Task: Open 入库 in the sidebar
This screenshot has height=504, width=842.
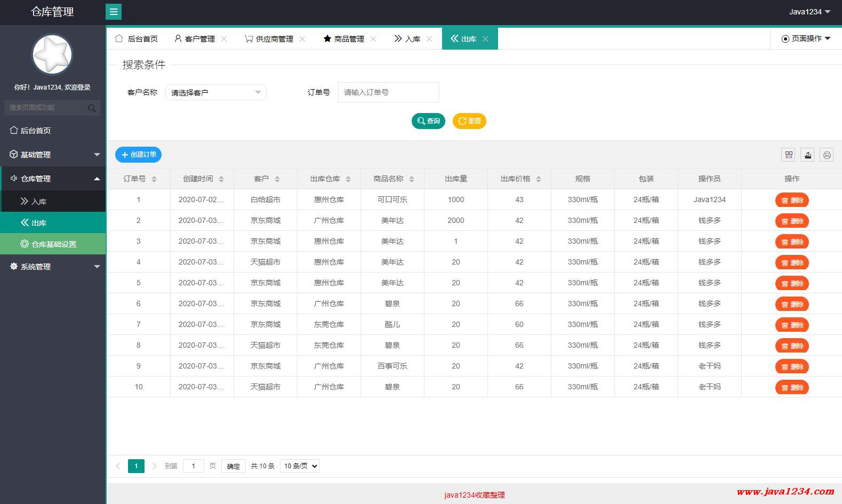Action: (x=53, y=202)
